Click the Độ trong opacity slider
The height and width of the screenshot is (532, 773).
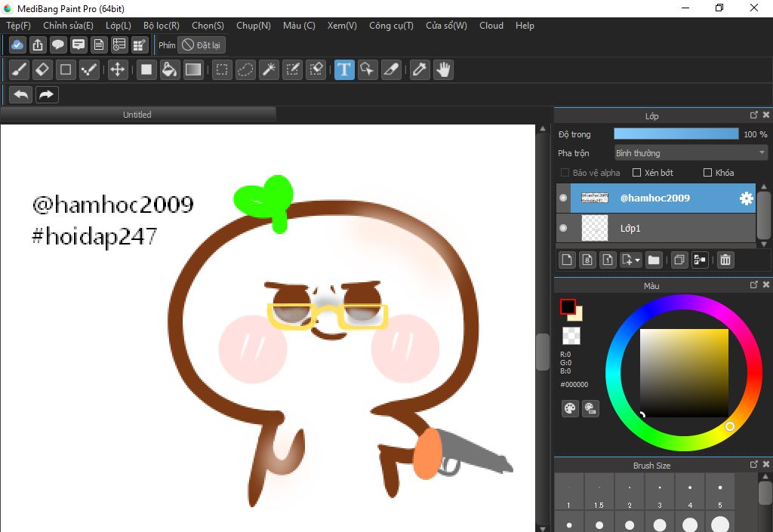pos(676,134)
